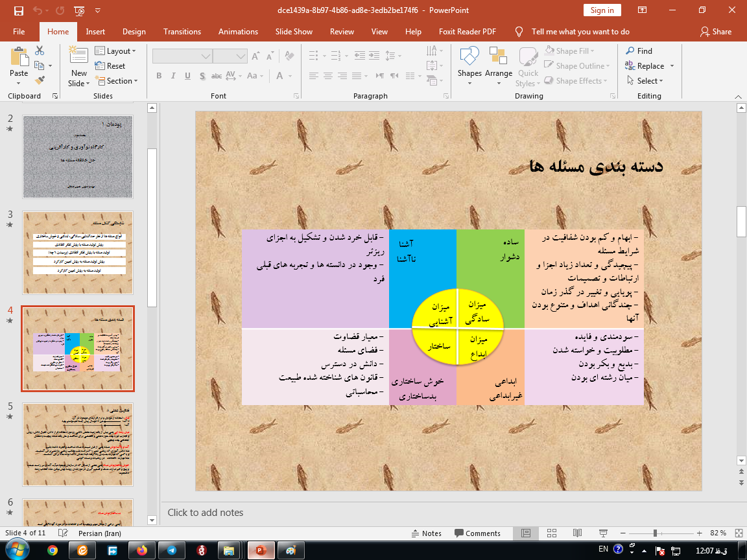The width and height of the screenshot is (747, 560).
Task: Click the Cut scissors icon
Action: (40, 51)
